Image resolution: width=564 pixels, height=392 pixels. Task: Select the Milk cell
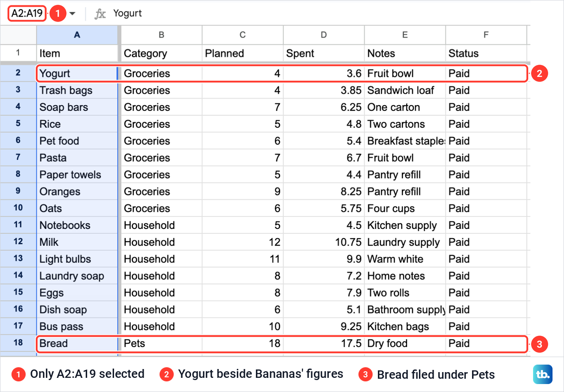point(77,242)
